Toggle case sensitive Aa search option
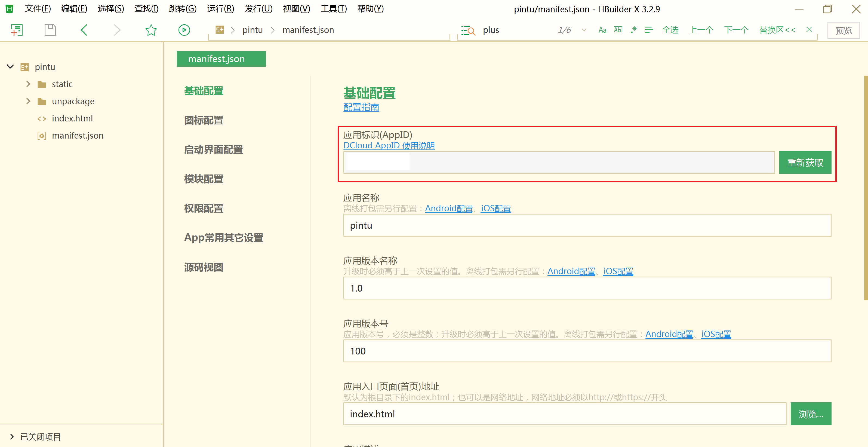The width and height of the screenshot is (868, 447). point(602,30)
